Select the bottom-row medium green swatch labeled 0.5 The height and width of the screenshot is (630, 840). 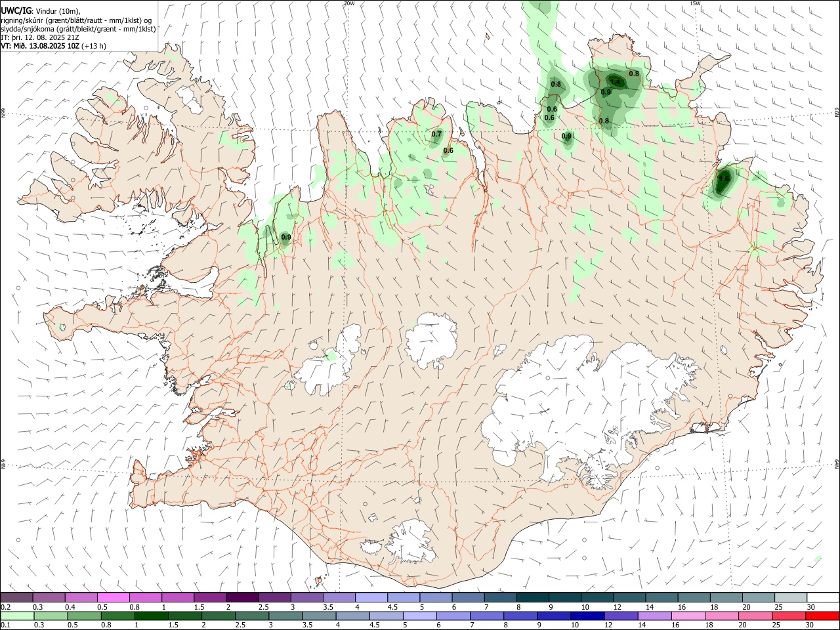coord(84,616)
